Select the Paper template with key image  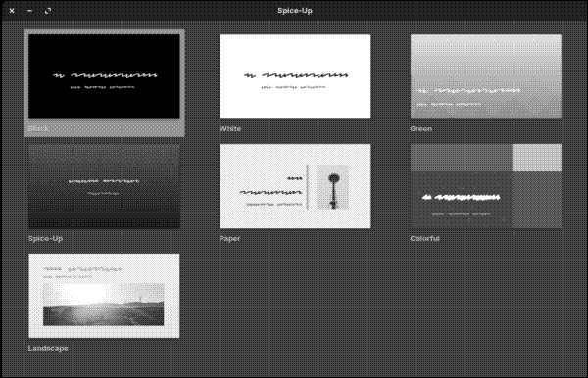tap(295, 186)
